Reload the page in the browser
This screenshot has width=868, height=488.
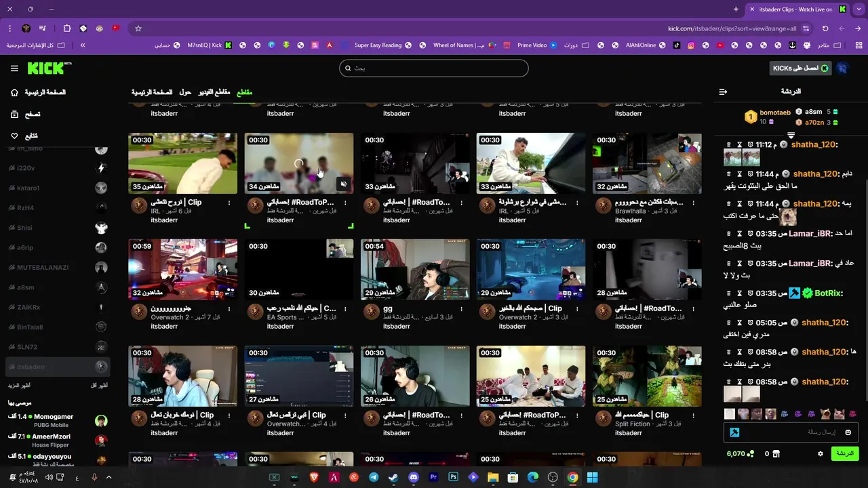(x=825, y=28)
